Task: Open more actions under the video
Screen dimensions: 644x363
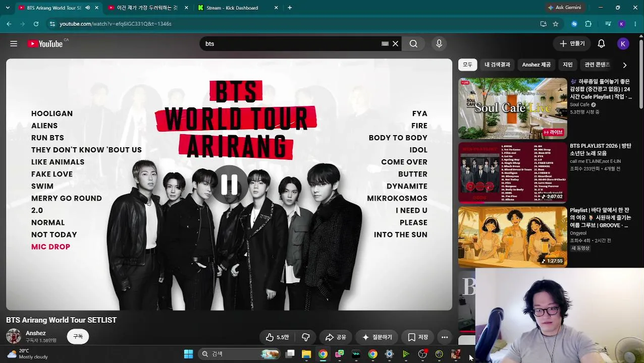Action: pos(445,337)
